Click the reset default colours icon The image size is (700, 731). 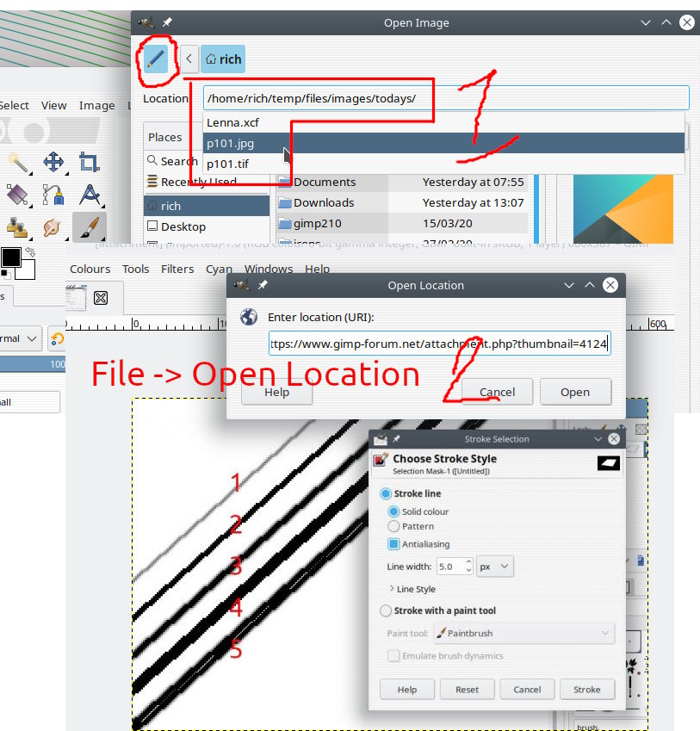pyautogui.click(x=4, y=274)
